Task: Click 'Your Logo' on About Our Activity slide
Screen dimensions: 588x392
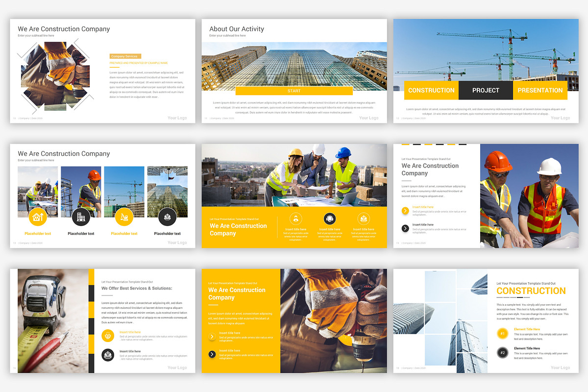Action: (x=368, y=118)
